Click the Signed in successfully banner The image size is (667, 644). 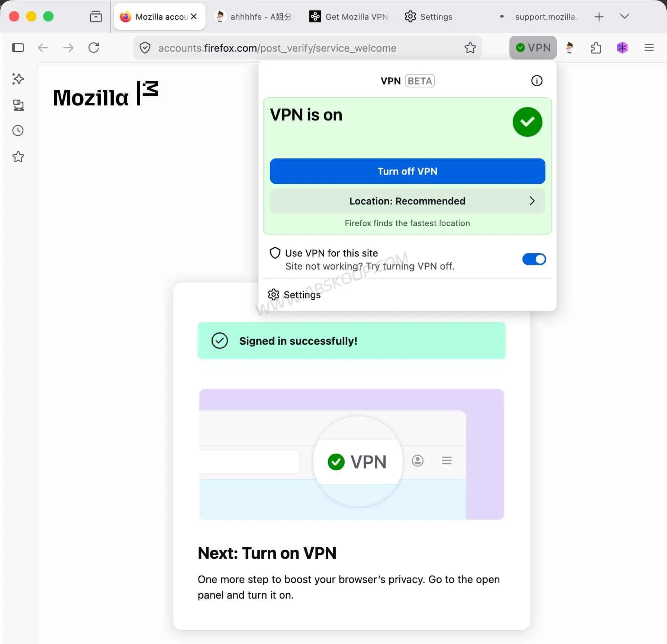351,341
